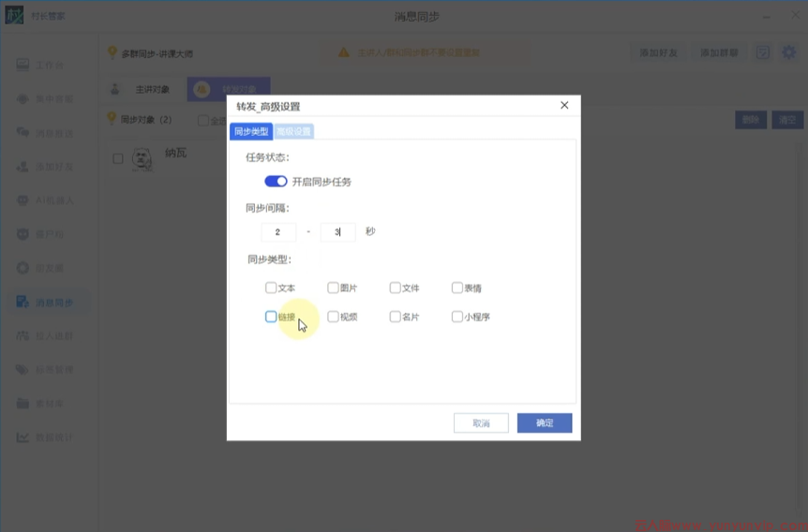Switch to the 高级设置 tab
This screenshot has height=532, width=808.
tap(293, 132)
